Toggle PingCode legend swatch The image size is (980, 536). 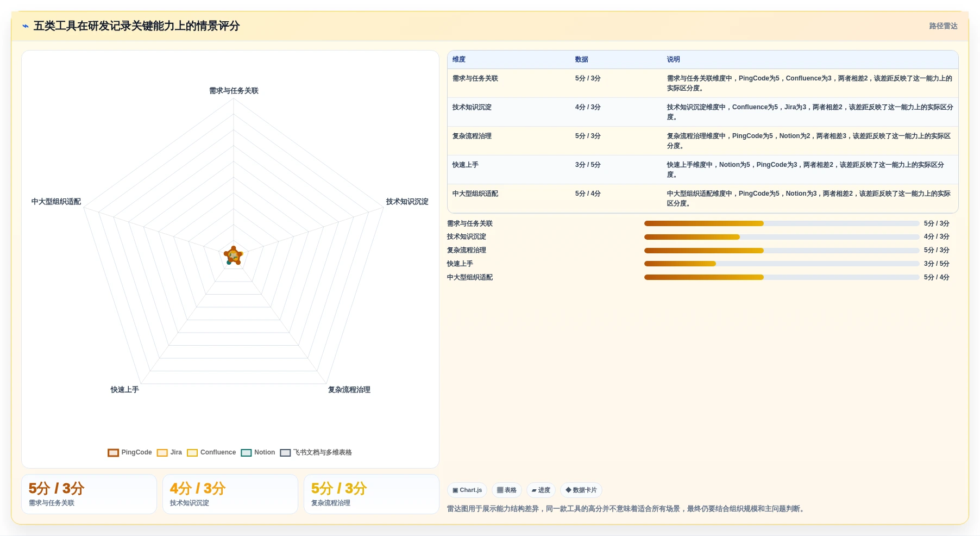click(113, 453)
